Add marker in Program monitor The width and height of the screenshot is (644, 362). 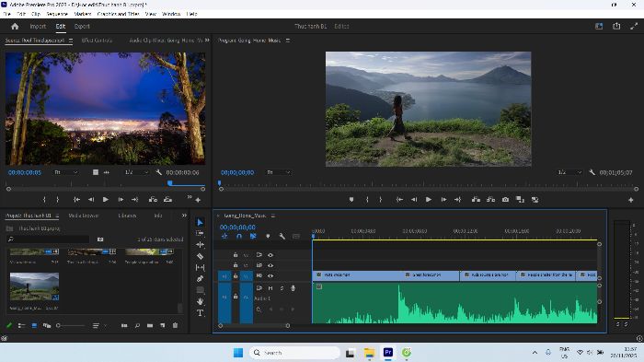(x=351, y=200)
